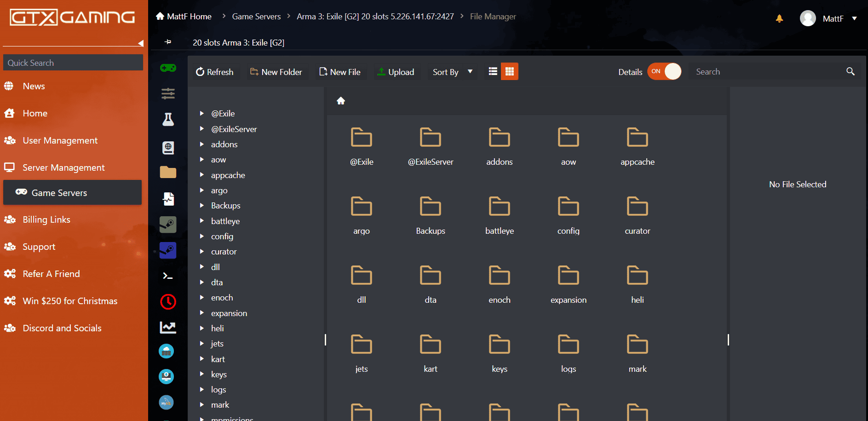Screen dimensions: 868x421
Task: Click the notification bell icon
Action: click(x=779, y=18)
